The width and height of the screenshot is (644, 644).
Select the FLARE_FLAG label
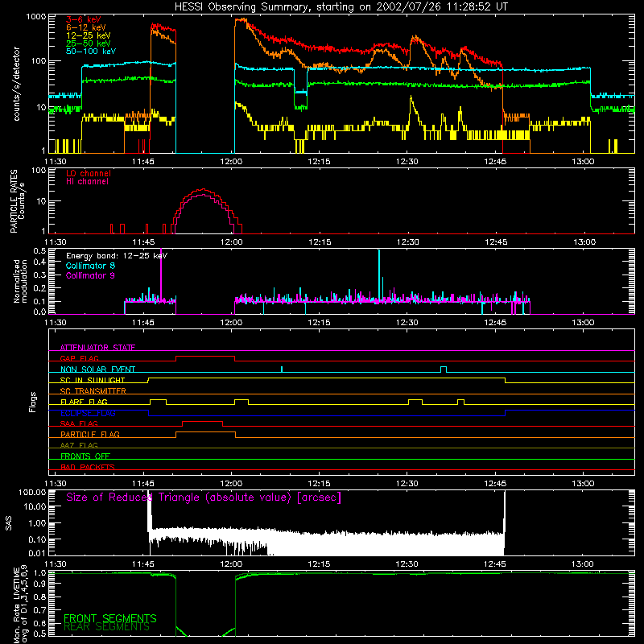(x=84, y=402)
